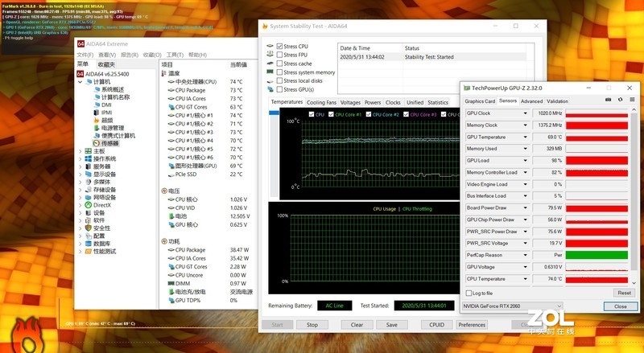The image size is (644, 353).
Task: Click GPU-Z refresh icon in toolbar
Action: click(x=620, y=100)
